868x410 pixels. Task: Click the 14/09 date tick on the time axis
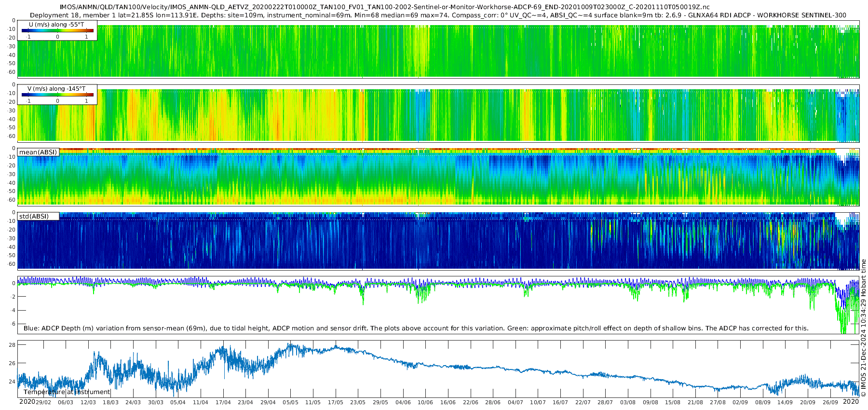pos(785,402)
